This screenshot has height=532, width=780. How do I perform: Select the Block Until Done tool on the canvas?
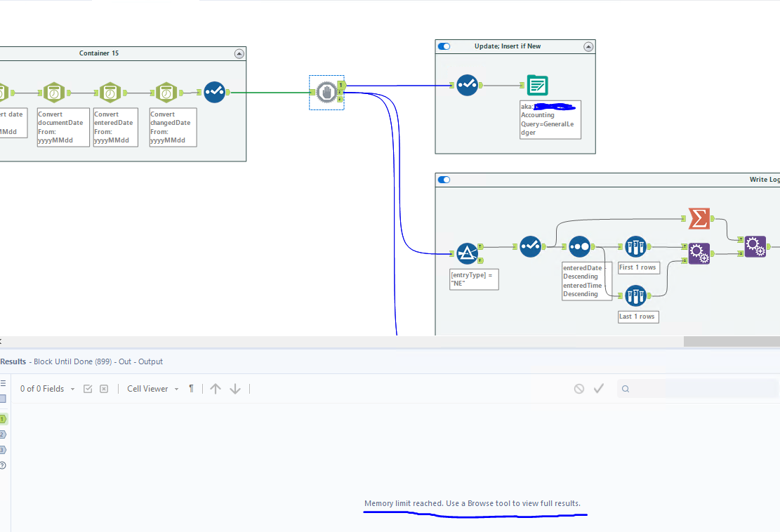click(326, 92)
